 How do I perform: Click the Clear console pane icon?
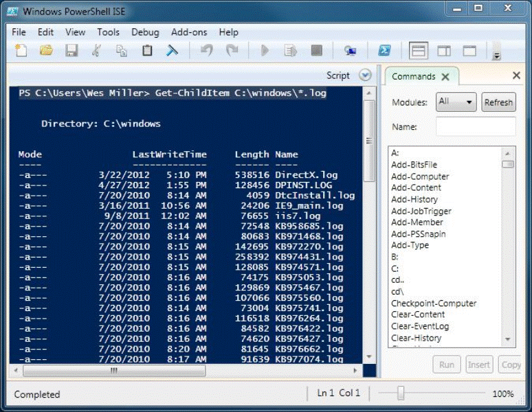(x=172, y=51)
